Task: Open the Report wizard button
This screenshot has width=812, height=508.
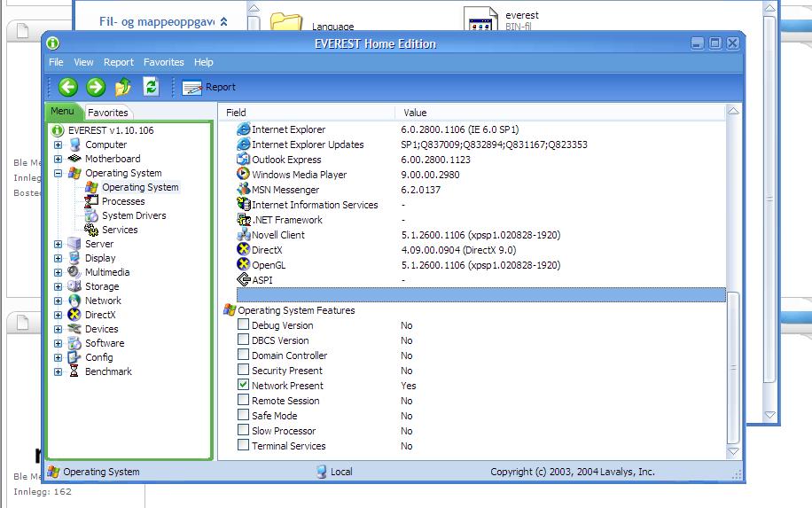Action: click(208, 87)
